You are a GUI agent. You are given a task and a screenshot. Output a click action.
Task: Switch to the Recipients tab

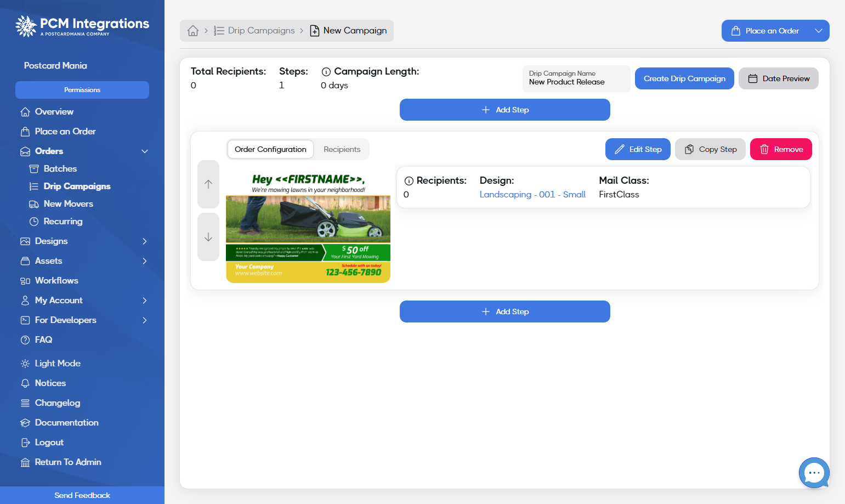tap(342, 149)
